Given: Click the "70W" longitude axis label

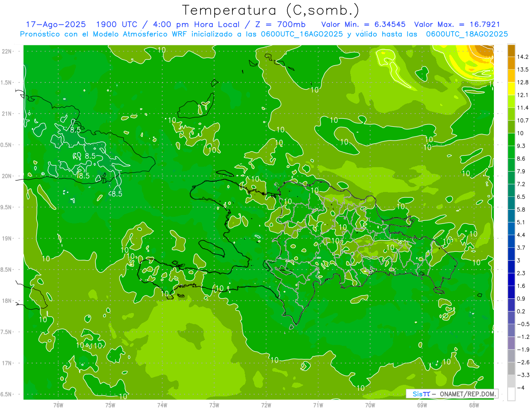Looking at the screenshot, I should 370,404.
